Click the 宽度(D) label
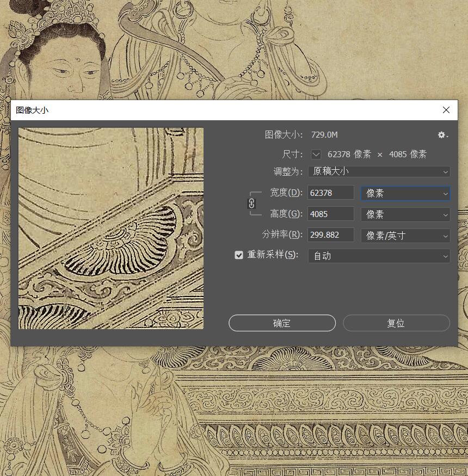 click(x=286, y=193)
